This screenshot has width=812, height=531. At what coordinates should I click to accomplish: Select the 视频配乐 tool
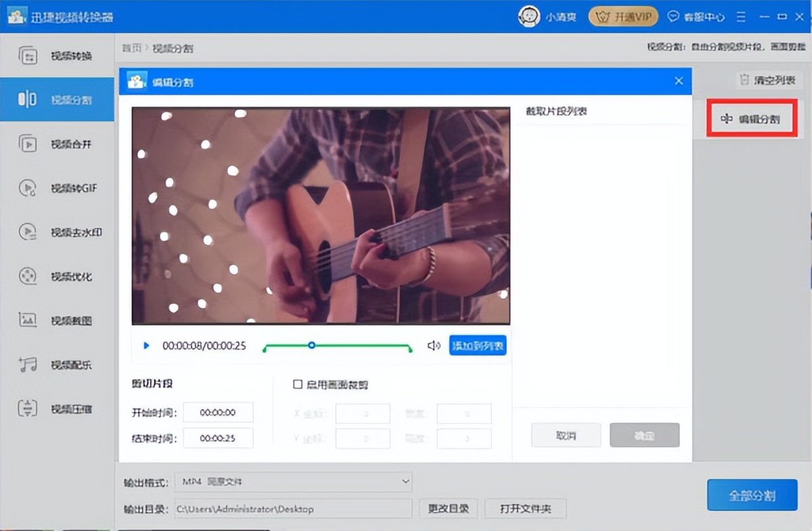pos(57,364)
